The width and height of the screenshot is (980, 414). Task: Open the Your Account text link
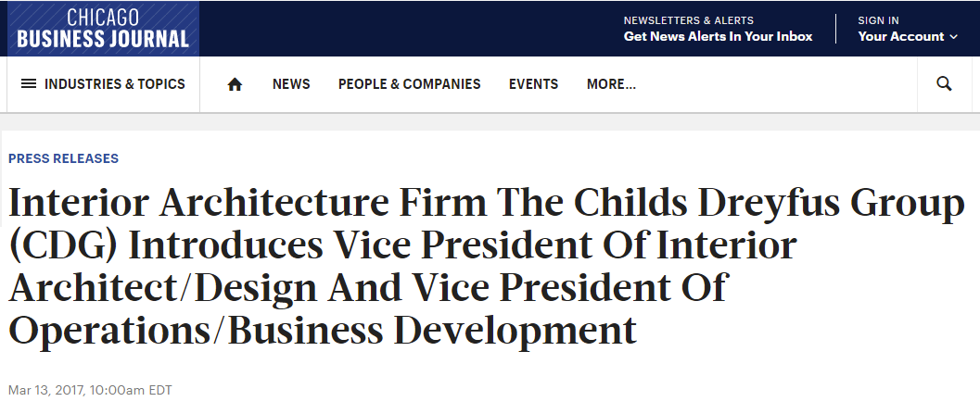pyautogui.click(x=900, y=36)
